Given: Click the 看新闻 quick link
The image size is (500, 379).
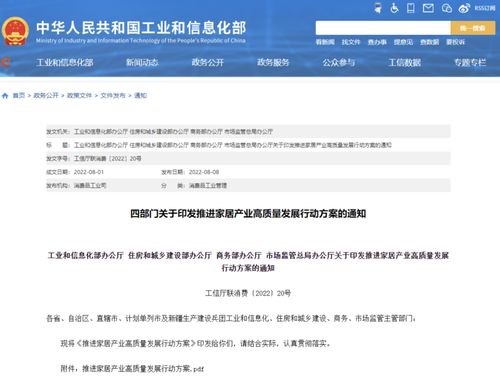Looking at the screenshot, I should click(x=325, y=42).
